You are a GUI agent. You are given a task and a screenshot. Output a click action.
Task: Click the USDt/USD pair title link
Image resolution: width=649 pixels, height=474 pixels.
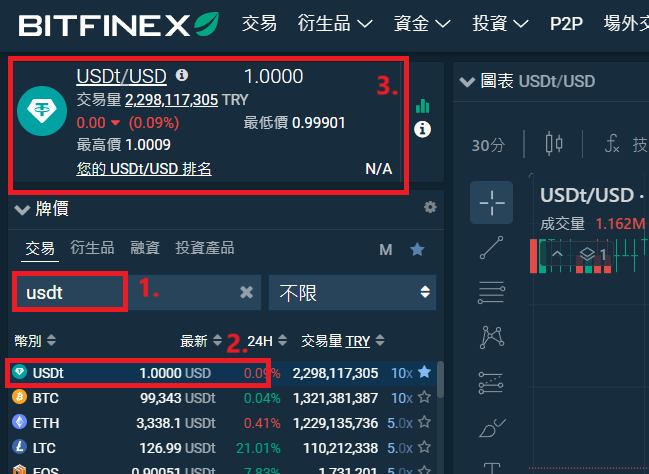pos(122,77)
